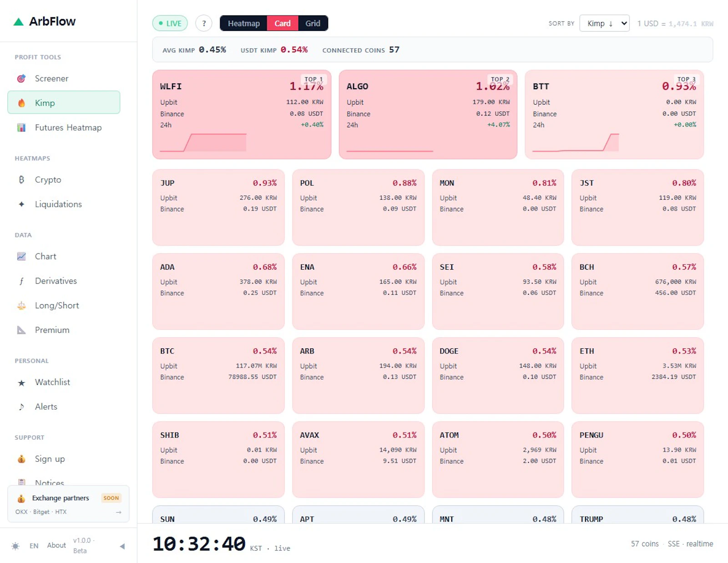The height and width of the screenshot is (563, 728).
Task: Click the Sign up money bag icon
Action: tap(21, 459)
